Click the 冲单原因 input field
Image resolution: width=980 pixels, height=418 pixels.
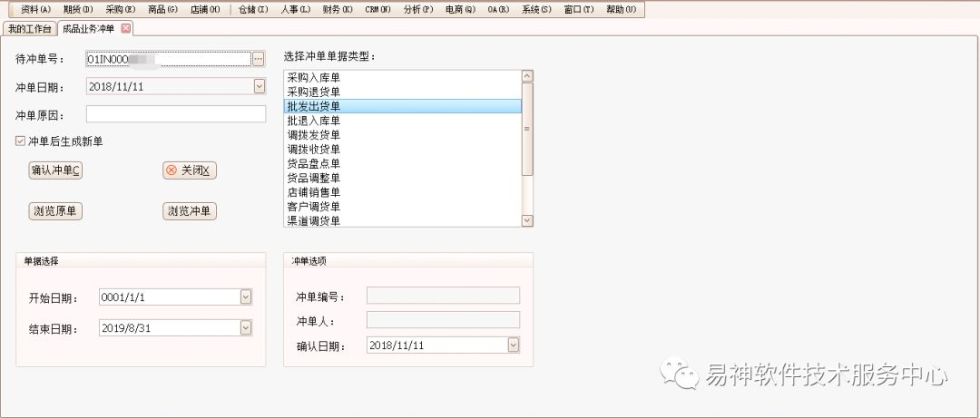[x=175, y=114]
